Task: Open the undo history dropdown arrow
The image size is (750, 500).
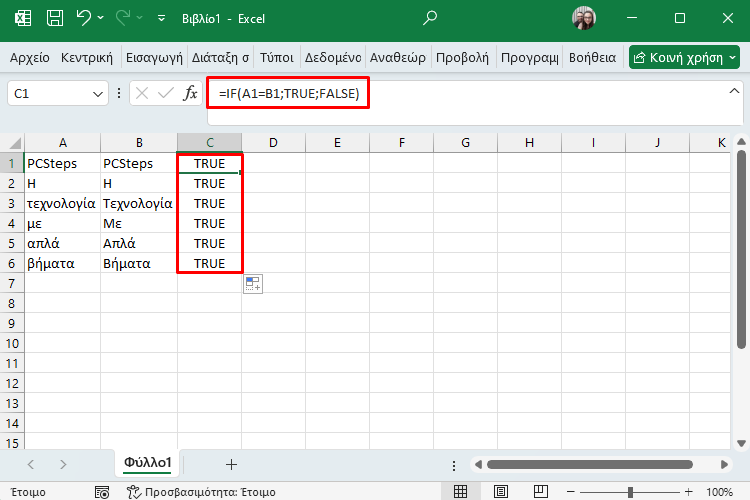Action: [x=100, y=18]
